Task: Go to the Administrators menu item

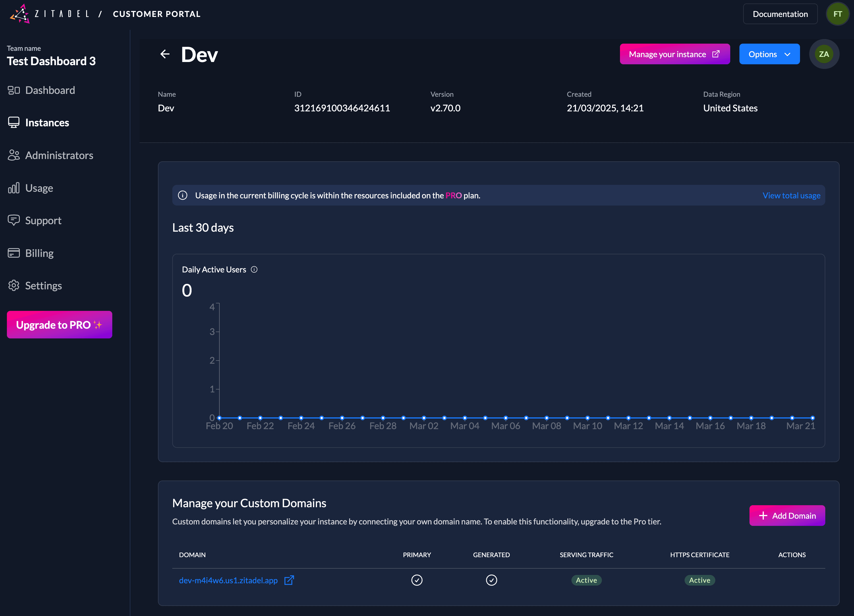Action: click(59, 155)
